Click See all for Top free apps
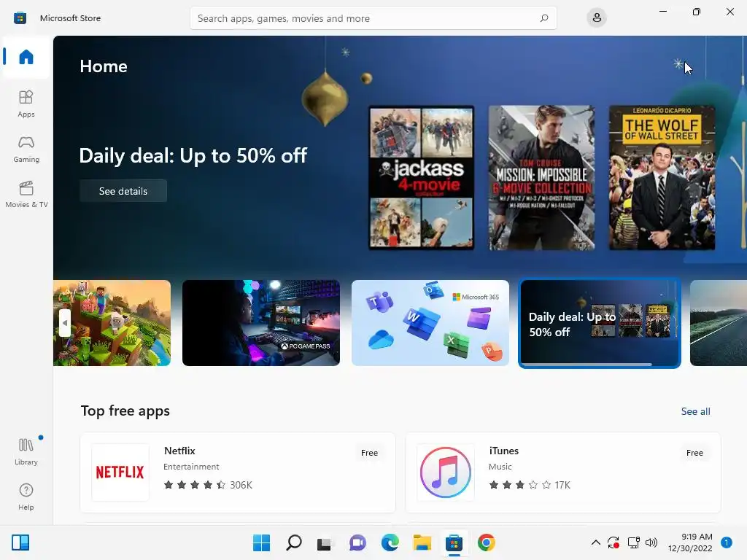 click(695, 411)
